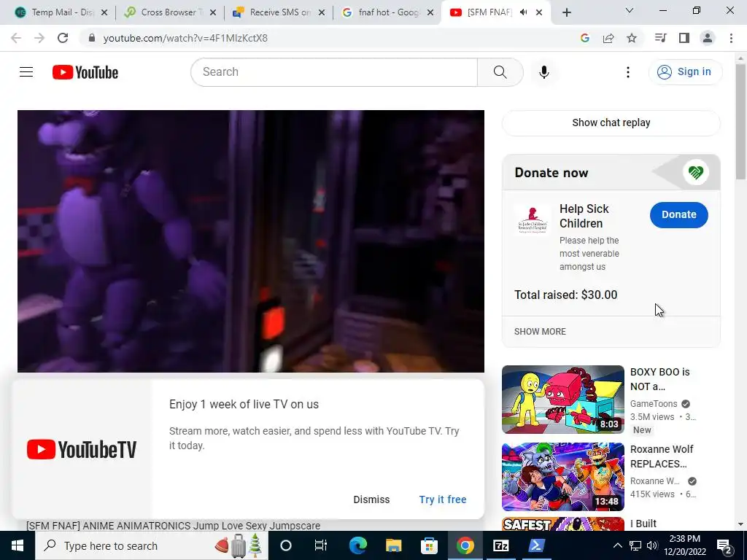This screenshot has width=747, height=560.
Task: Dismiss the YouTube TV promotion
Action: point(371,499)
